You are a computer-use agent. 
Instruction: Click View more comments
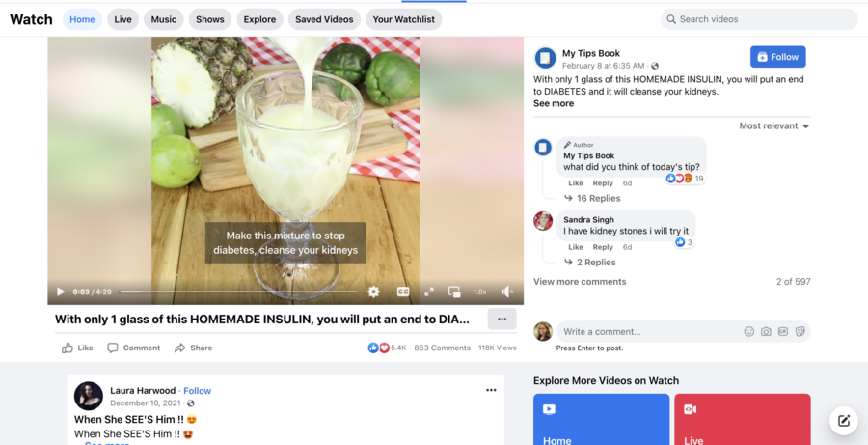pyautogui.click(x=580, y=282)
